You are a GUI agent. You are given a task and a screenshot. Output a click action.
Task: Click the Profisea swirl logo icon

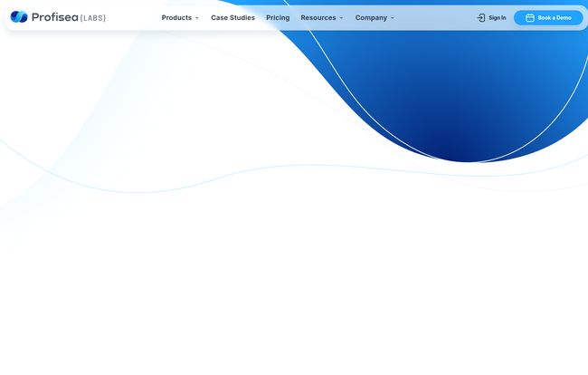[19, 17]
